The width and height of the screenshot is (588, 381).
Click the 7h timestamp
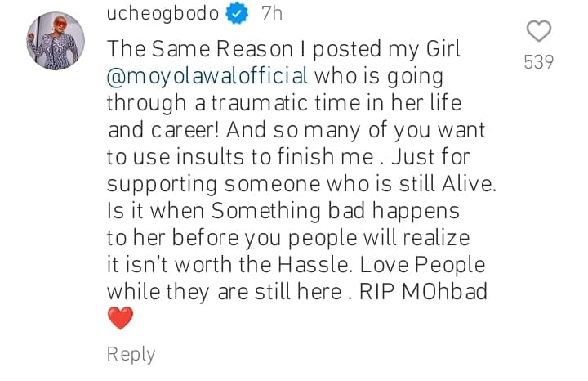272,14
